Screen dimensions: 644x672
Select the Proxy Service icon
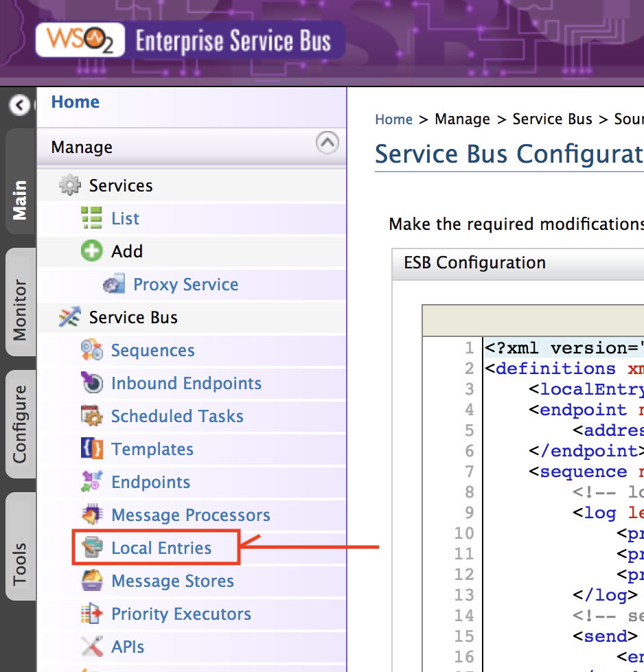pos(113,284)
